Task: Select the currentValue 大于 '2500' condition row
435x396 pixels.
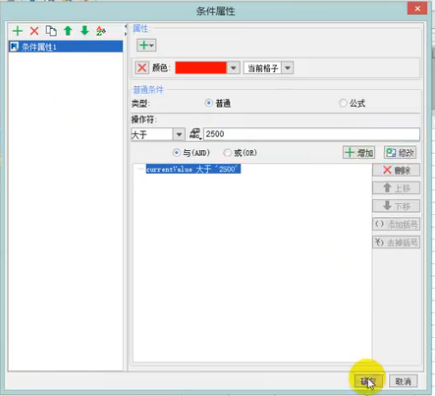Action: pos(193,169)
